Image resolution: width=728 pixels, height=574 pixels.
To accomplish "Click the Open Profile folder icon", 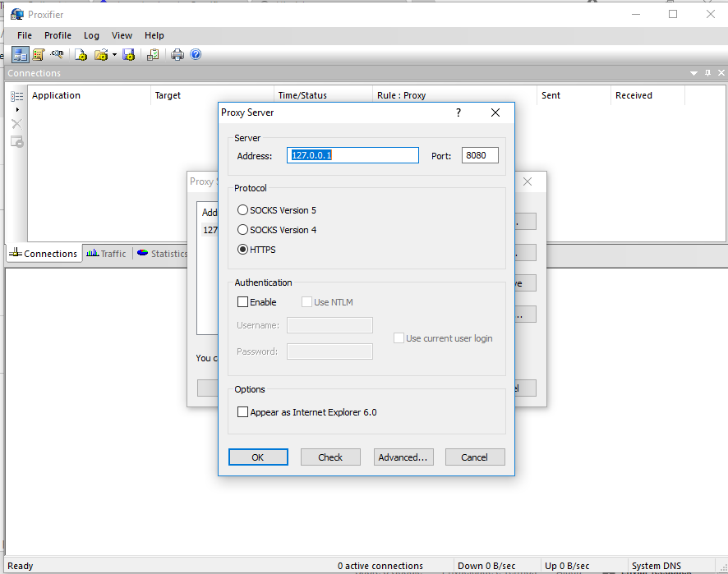I will point(101,55).
